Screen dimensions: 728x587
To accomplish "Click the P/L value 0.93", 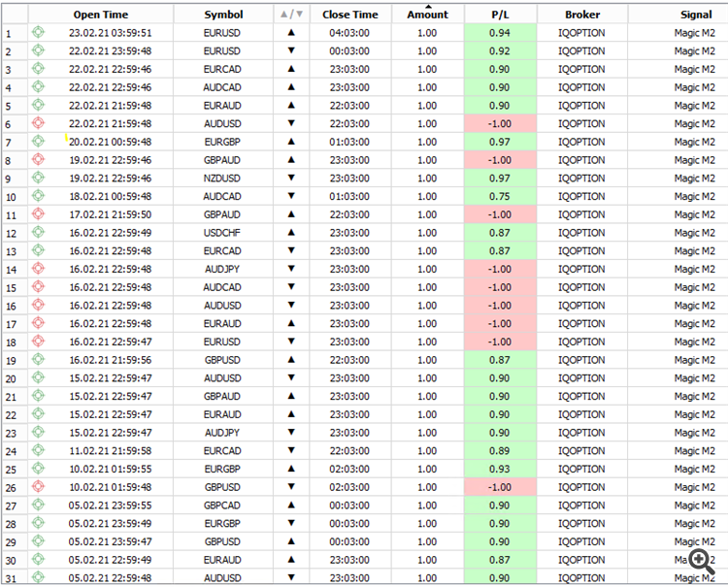I will point(500,469).
